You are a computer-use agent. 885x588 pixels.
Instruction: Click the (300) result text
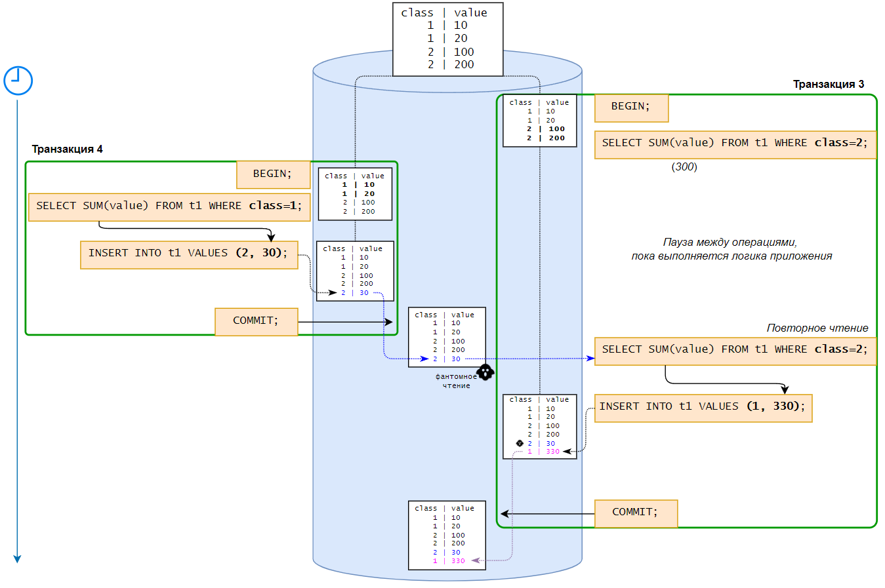coord(684,167)
